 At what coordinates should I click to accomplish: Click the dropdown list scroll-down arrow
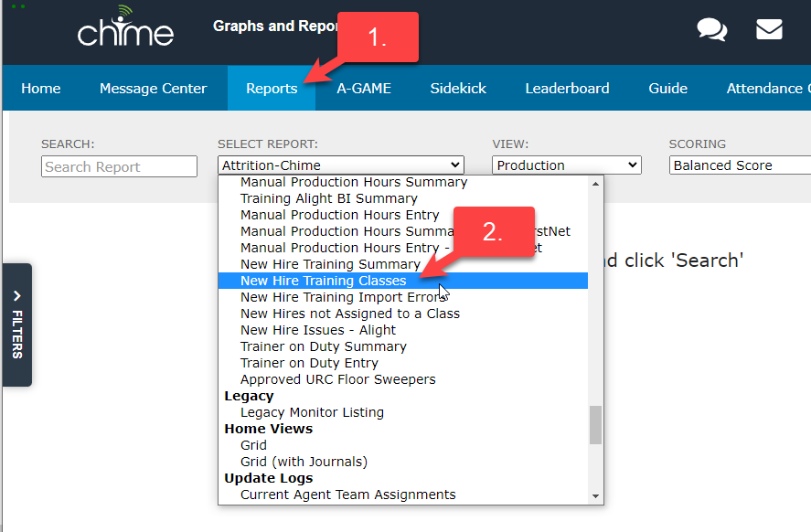tap(596, 495)
